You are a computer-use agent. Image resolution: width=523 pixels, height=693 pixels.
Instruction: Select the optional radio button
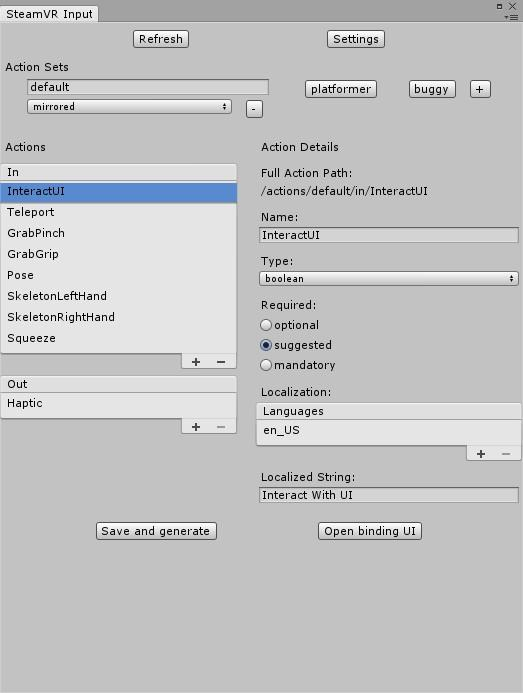point(266,325)
